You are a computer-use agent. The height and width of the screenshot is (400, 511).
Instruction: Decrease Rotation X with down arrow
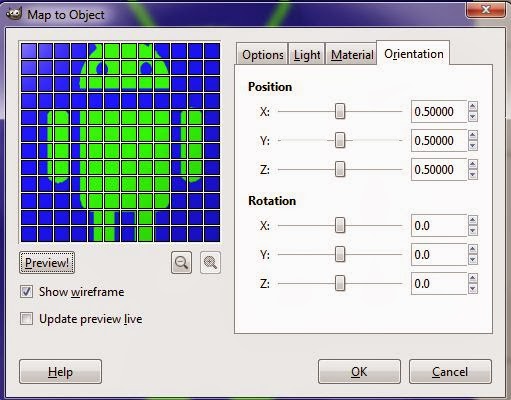click(x=473, y=231)
